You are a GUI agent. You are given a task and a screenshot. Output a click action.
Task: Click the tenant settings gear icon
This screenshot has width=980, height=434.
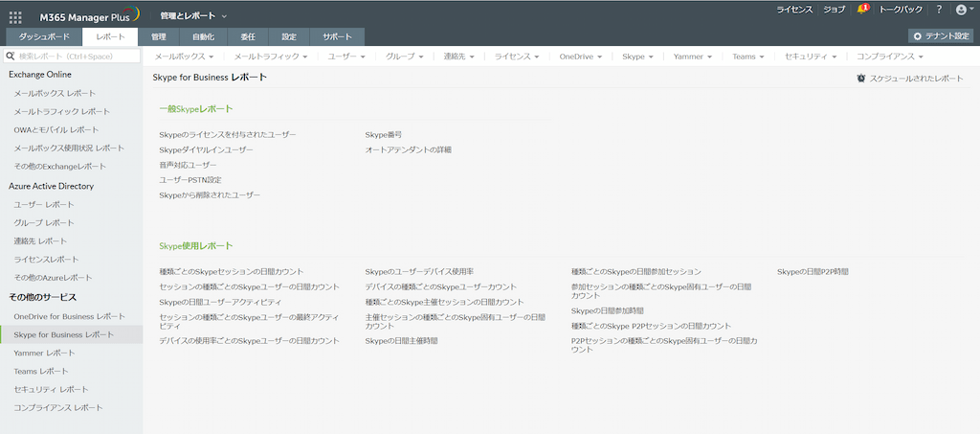point(918,36)
